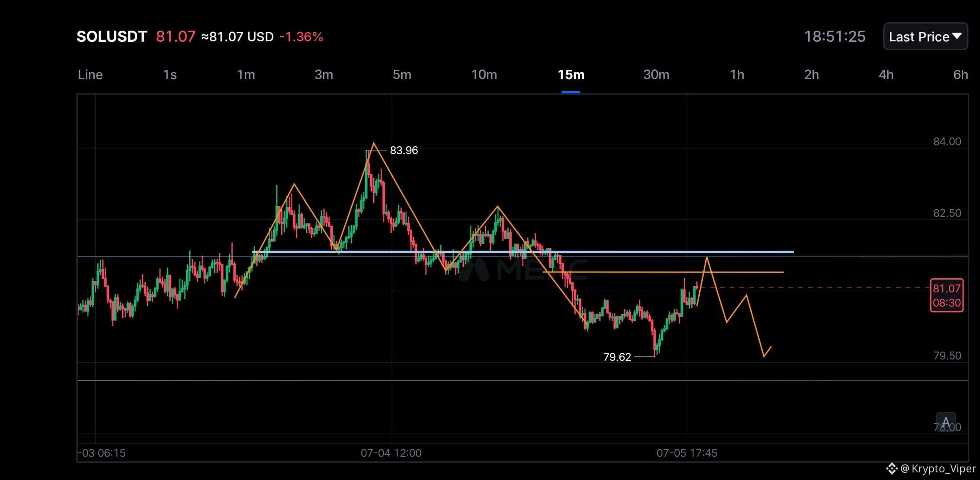This screenshot has width=980, height=480.
Task: Click the current price tag 81.07 08:30
Action: tap(947, 295)
